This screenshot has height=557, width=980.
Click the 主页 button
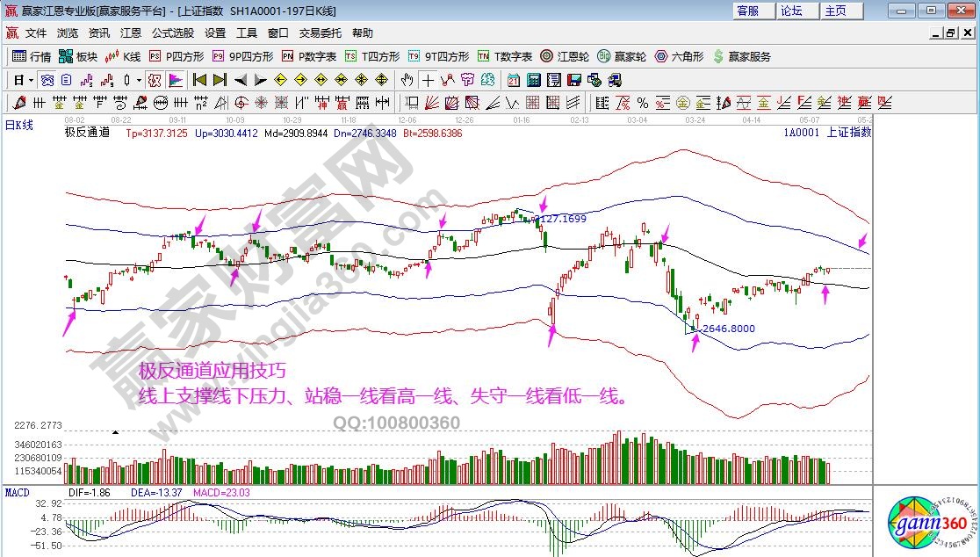click(x=835, y=11)
